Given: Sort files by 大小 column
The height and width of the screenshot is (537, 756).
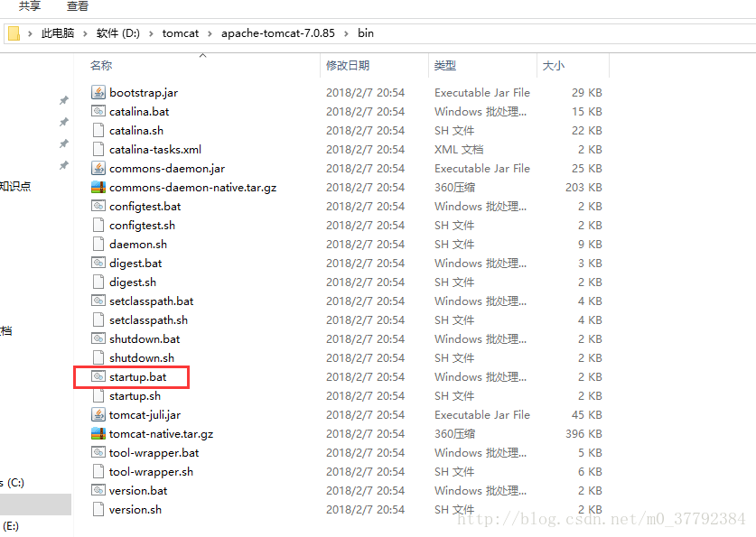Looking at the screenshot, I should 554,65.
